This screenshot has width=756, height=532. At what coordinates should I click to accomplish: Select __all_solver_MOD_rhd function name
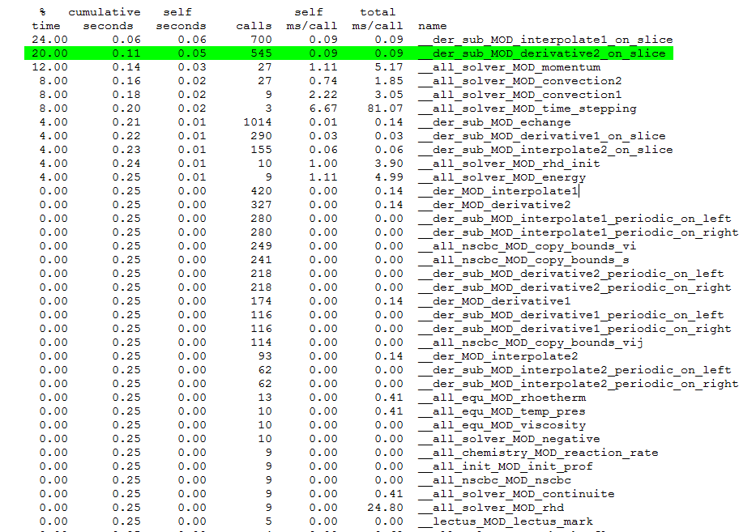pos(491,508)
